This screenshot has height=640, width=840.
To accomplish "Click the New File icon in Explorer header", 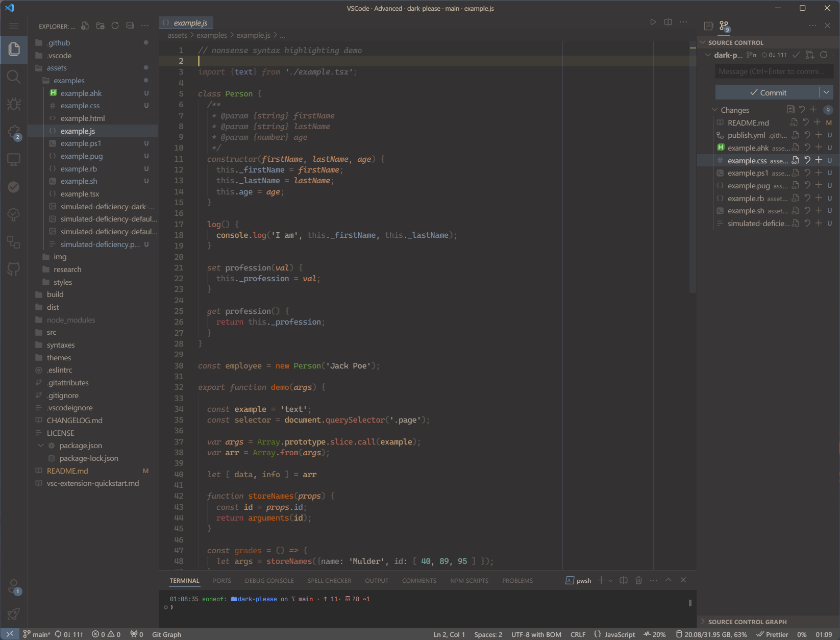I will coord(85,26).
